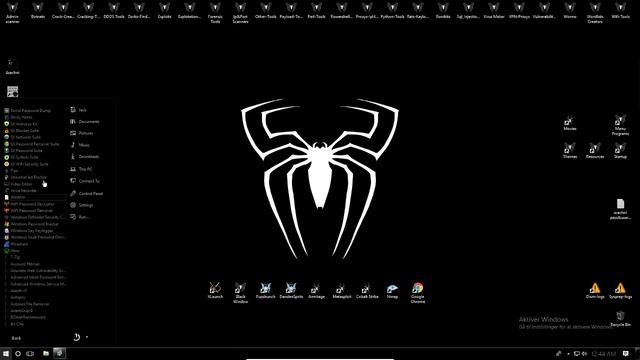Screen dimensions: 640x360
Task: Choose Run... in the start menu
Action: pyautogui.click(x=80, y=217)
